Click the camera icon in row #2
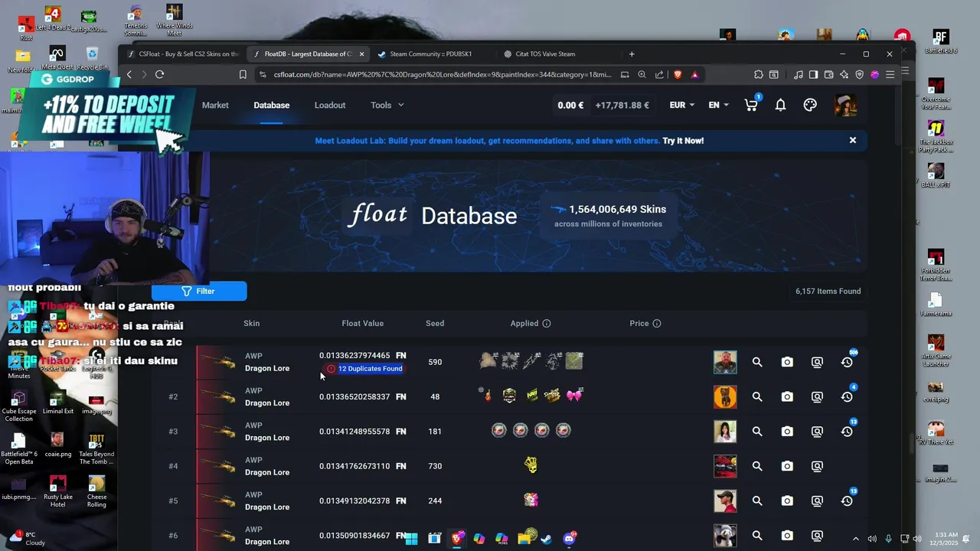This screenshot has height=551, width=980. coord(787,396)
